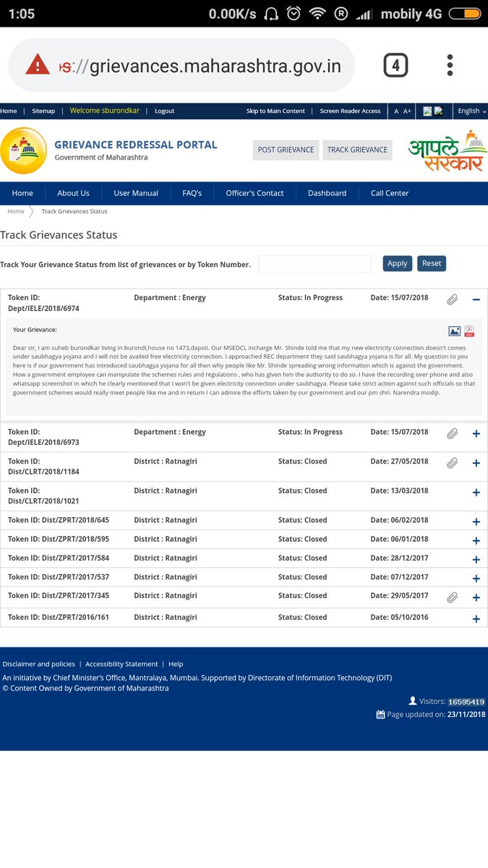The width and height of the screenshot is (488, 868).
Task: Click the POST GRIEVANCE button
Action: click(x=286, y=150)
